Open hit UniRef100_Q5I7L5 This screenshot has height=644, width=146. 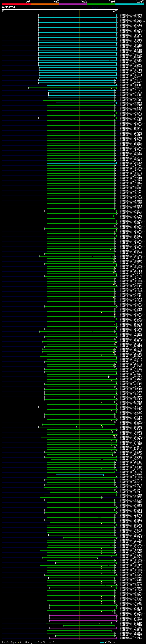[131, 25]
